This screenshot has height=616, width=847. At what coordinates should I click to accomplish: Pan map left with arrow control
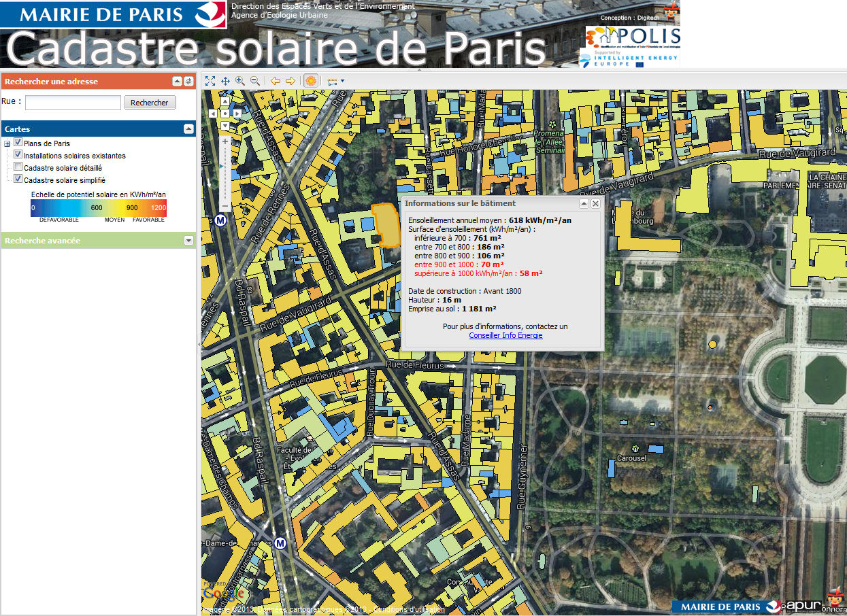click(214, 113)
